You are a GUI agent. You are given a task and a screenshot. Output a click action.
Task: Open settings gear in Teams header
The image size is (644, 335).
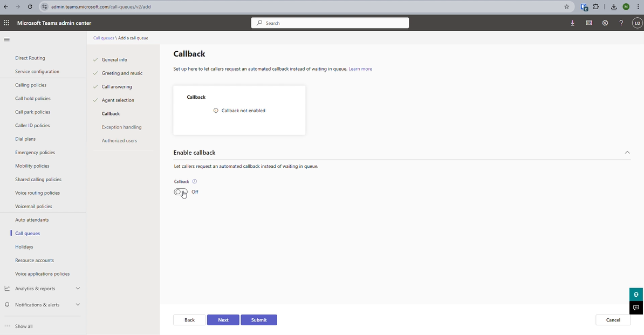pos(605,23)
